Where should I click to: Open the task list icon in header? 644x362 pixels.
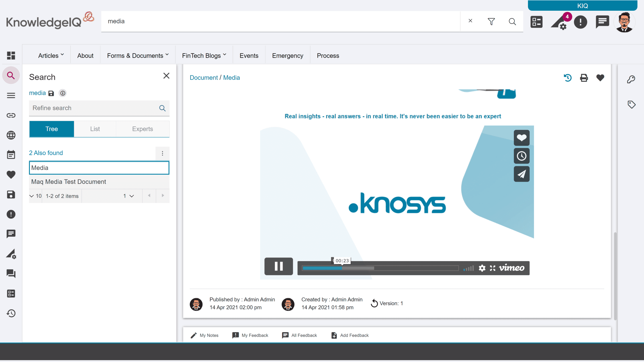click(536, 22)
